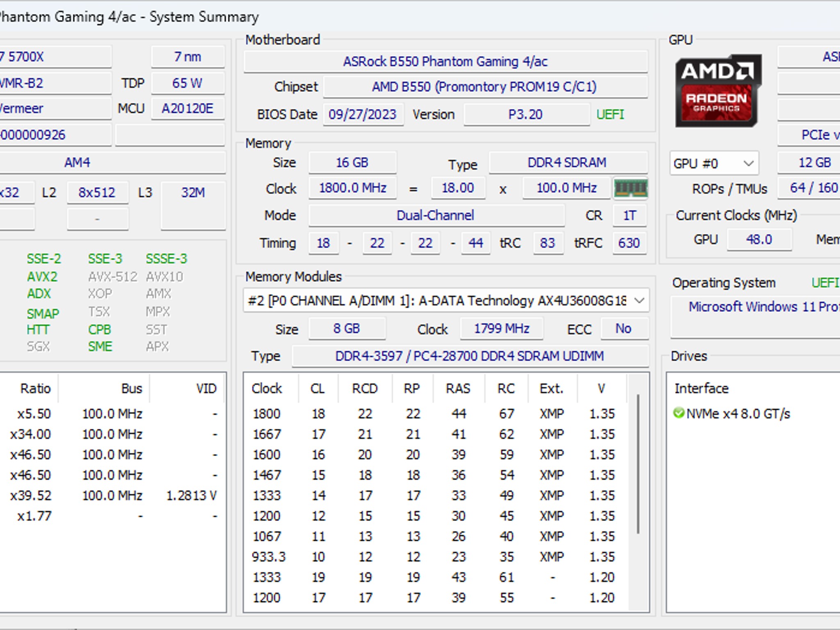Click the green UEFI label beside BIOS version
The height and width of the screenshot is (630, 840).
coord(610,114)
